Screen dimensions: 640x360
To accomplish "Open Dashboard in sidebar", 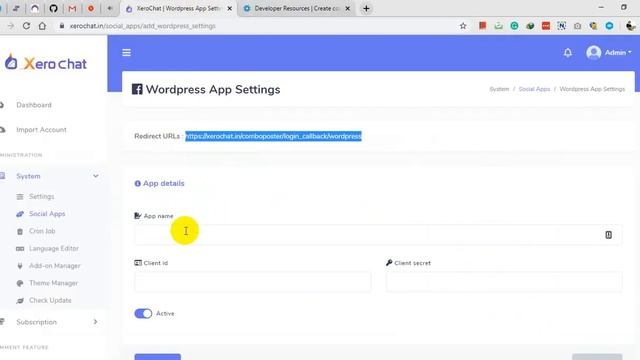I will (x=34, y=105).
